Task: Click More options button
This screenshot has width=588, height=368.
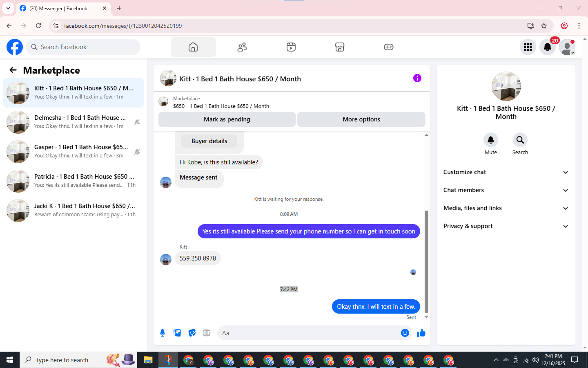Action: 361,119
